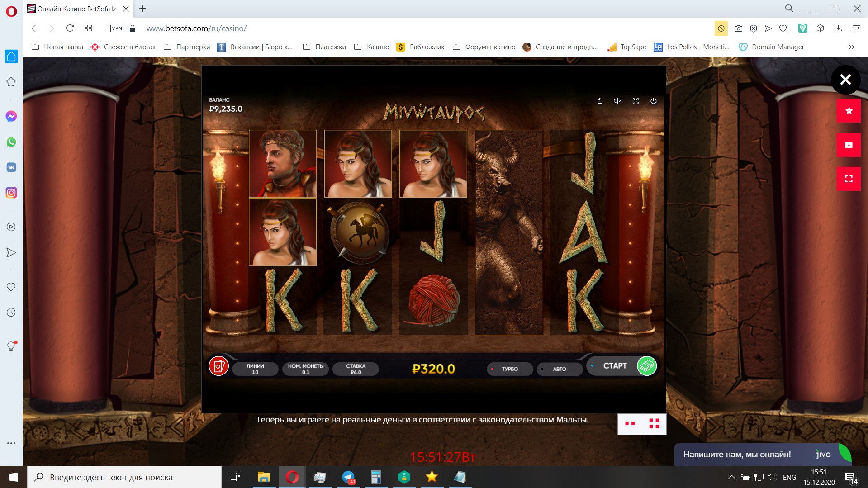Toggle the Opera VPN badge

coord(117,28)
